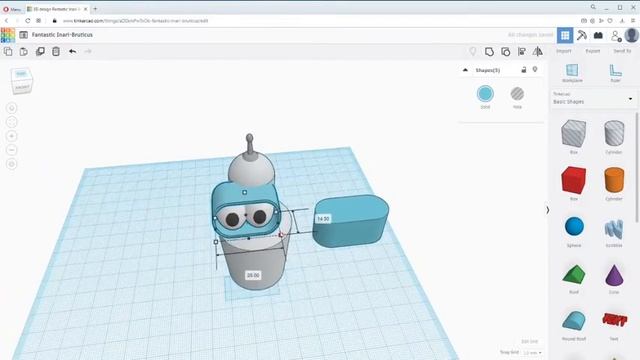Pick the striped Box hole shape
The height and width of the screenshot is (360, 640).
tap(573, 133)
